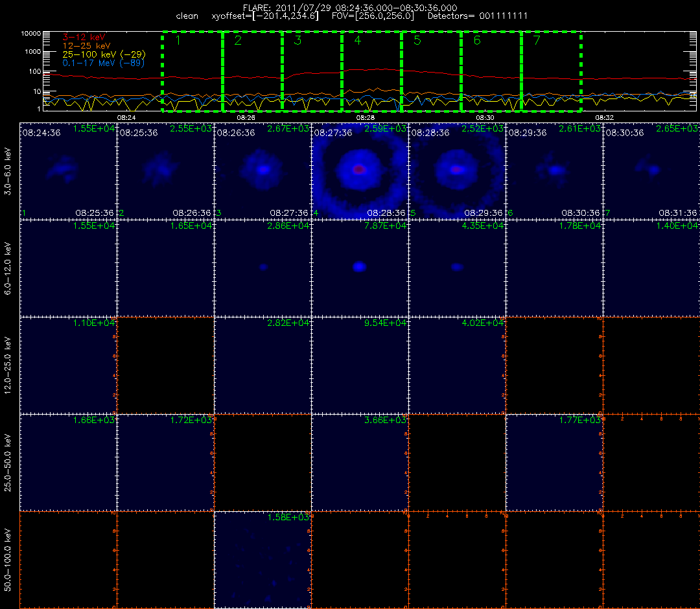Viewport: 700px width, 609px height.
Task: Click the 08:32 time axis tick label
Action: pyautogui.click(x=604, y=117)
